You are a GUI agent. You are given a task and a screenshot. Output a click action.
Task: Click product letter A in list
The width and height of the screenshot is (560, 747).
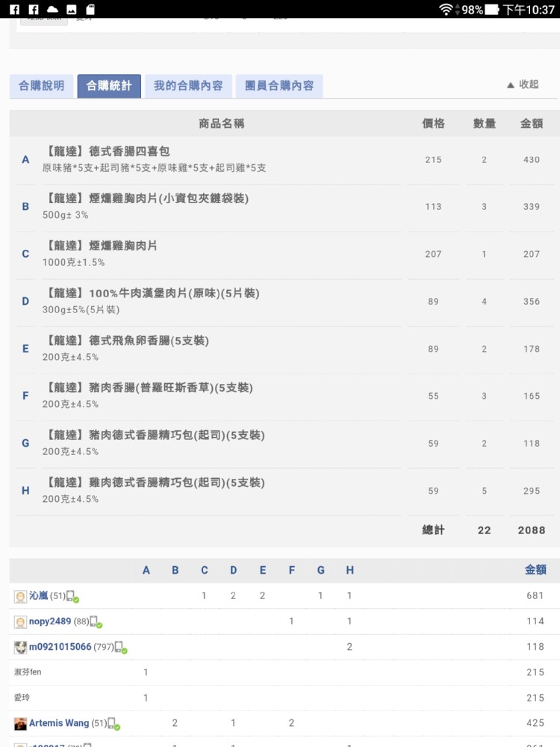pyautogui.click(x=25, y=160)
